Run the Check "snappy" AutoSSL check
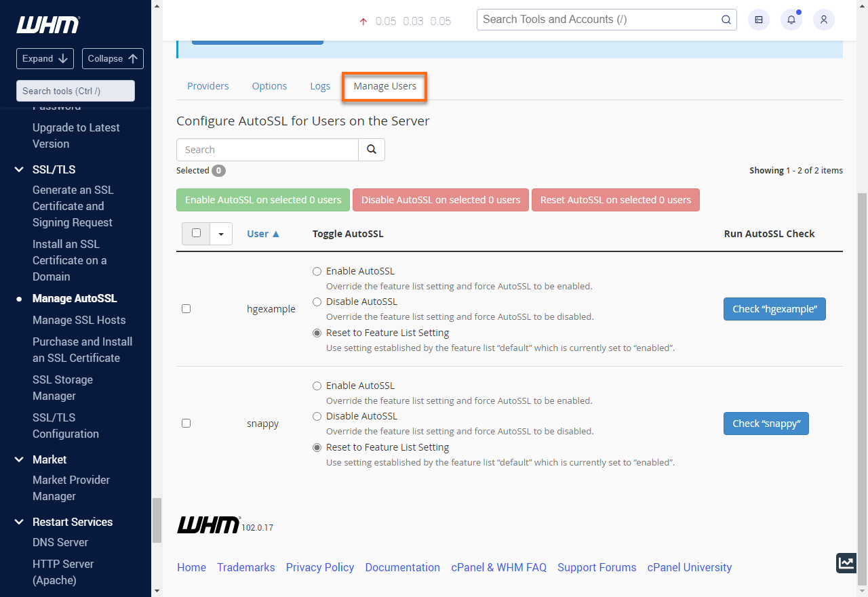This screenshot has width=868, height=597. coord(766,423)
